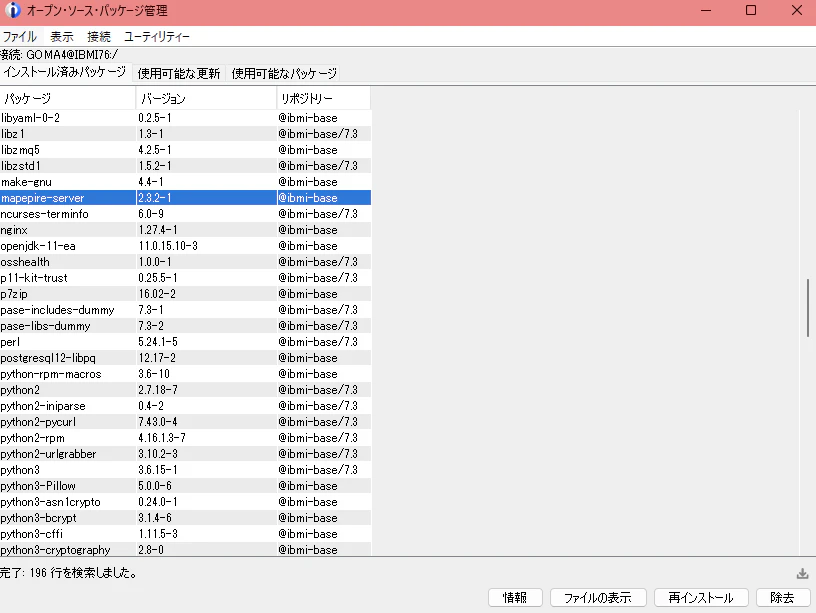Click the 情報 button
The height and width of the screenshot is (613, 816).
click(515, 597)
